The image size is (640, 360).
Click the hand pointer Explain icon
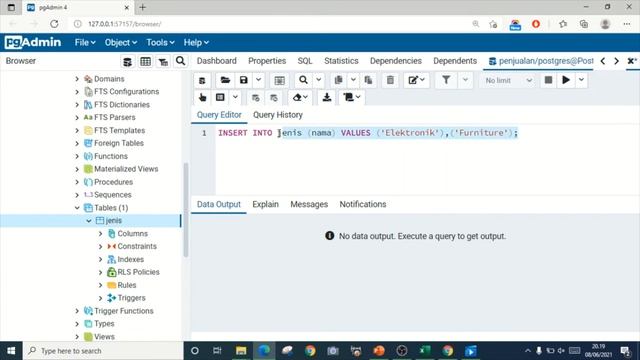tap(202, 98)
